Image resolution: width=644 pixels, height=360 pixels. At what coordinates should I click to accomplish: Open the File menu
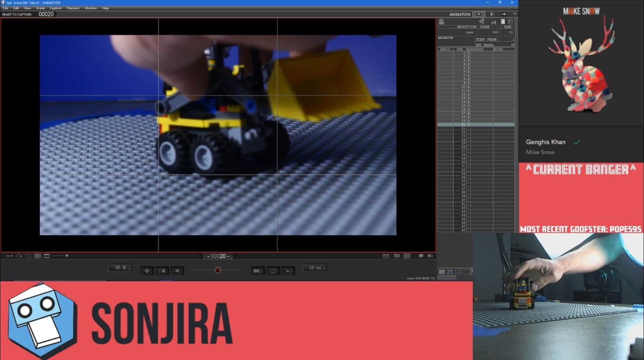(x=6, y=8)
